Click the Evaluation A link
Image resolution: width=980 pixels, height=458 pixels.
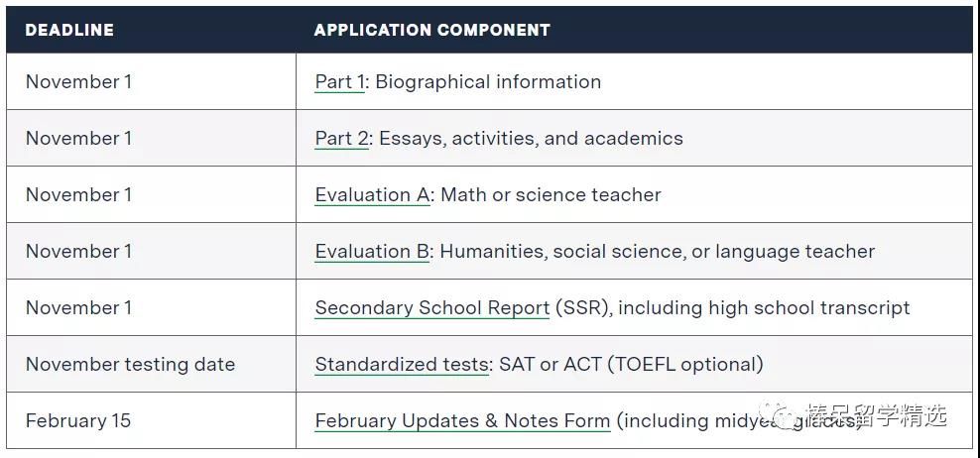[373, 194]
